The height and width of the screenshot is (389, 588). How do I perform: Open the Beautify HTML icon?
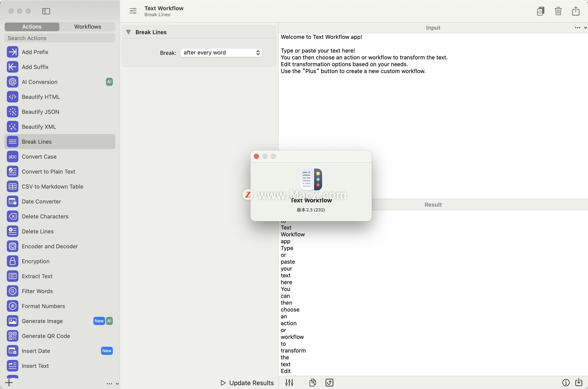pos(13,97)
